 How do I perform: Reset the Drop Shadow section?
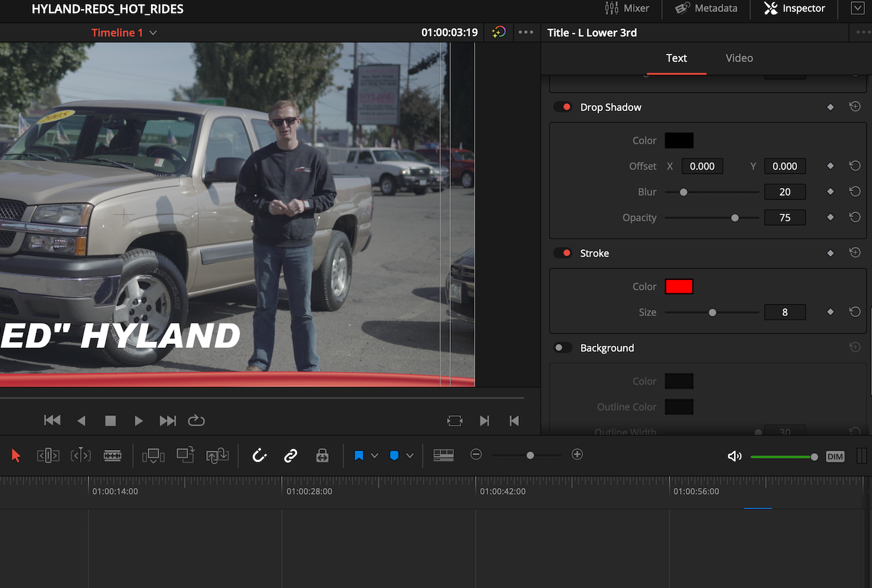855,107
